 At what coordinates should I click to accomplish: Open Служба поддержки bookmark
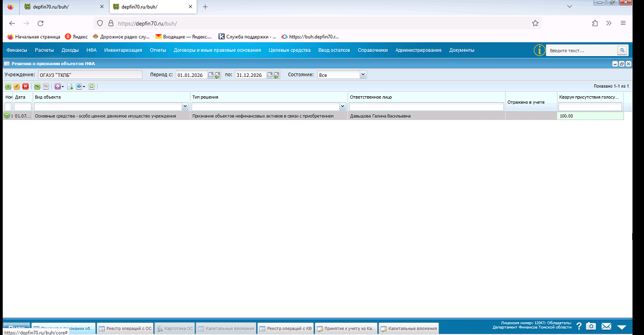247,37
